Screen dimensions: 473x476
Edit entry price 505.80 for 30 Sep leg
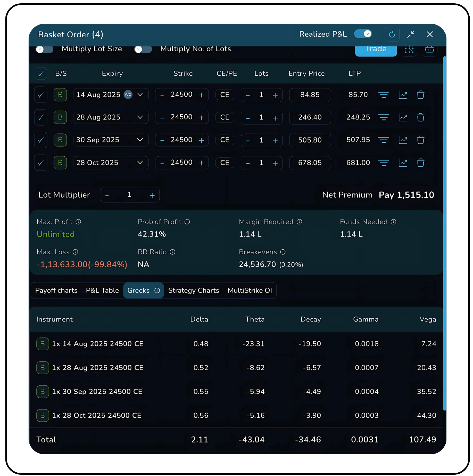310,140
